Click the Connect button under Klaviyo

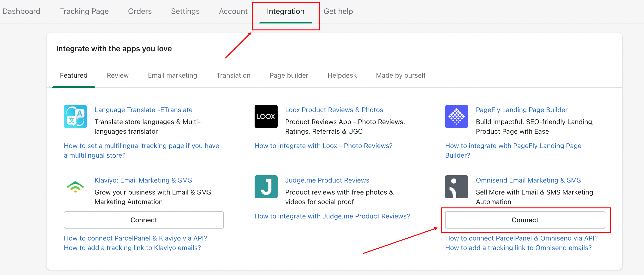[144, 220]
